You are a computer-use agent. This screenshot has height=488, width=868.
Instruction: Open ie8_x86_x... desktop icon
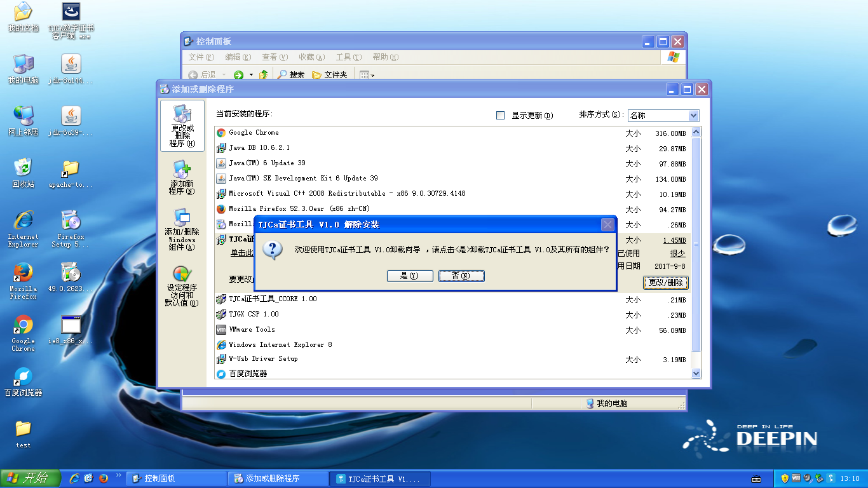71,330
